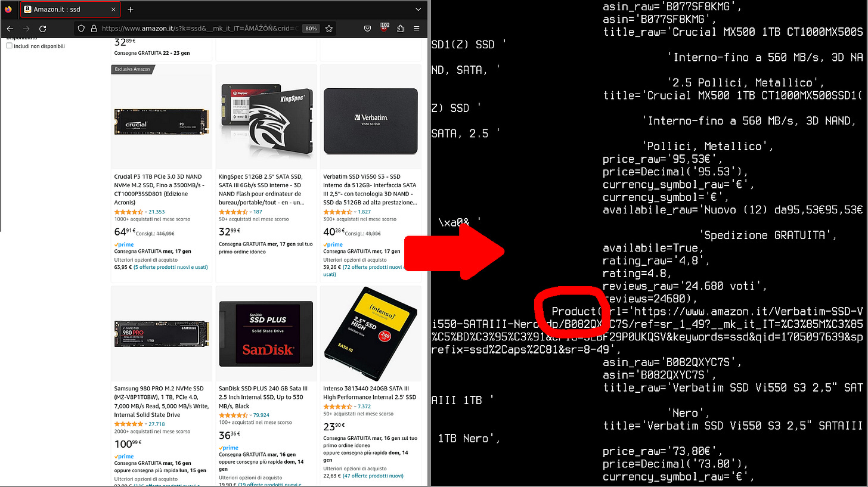Open ratings dropdown beside 1.827 Verbatim reviews
Screen dimensions: 868x487
tap(354, 212)
